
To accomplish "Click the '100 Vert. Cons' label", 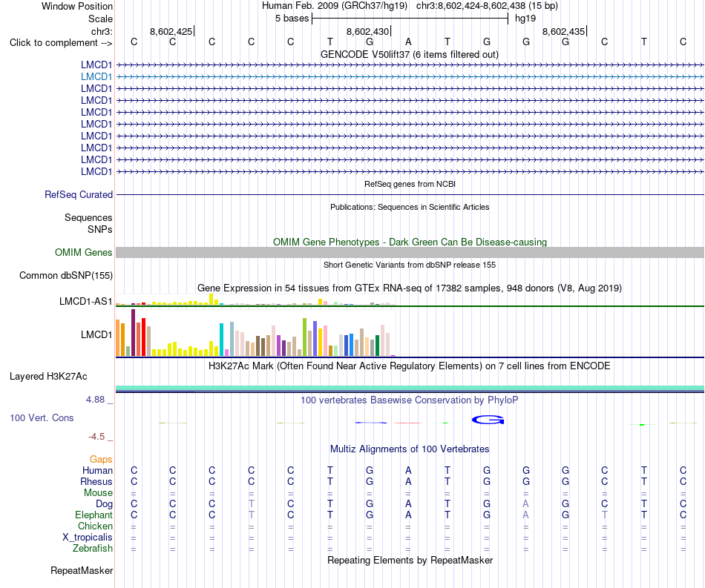I will [x=42, y=417].
